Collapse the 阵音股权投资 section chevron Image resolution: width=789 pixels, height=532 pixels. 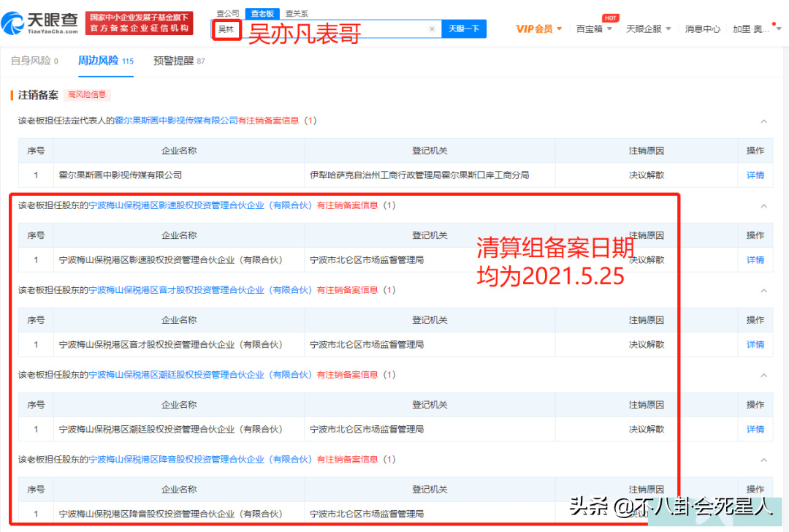(x=763, y=460)
